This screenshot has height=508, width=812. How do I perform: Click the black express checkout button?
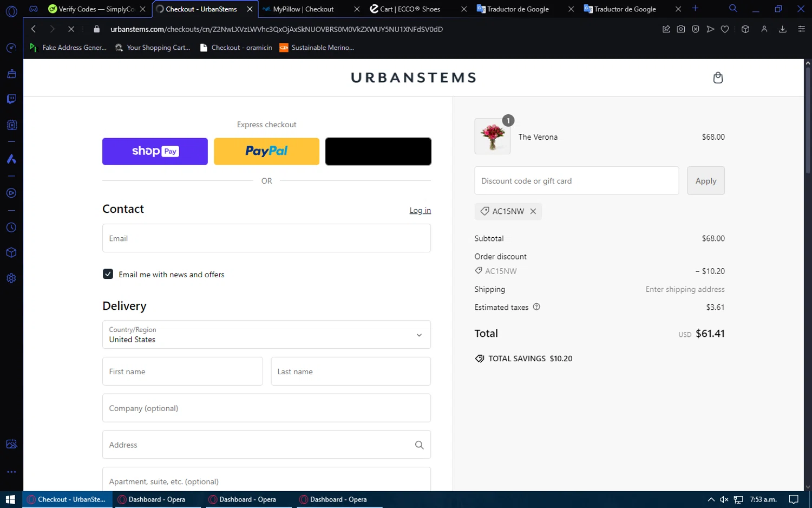click(378, 151)
